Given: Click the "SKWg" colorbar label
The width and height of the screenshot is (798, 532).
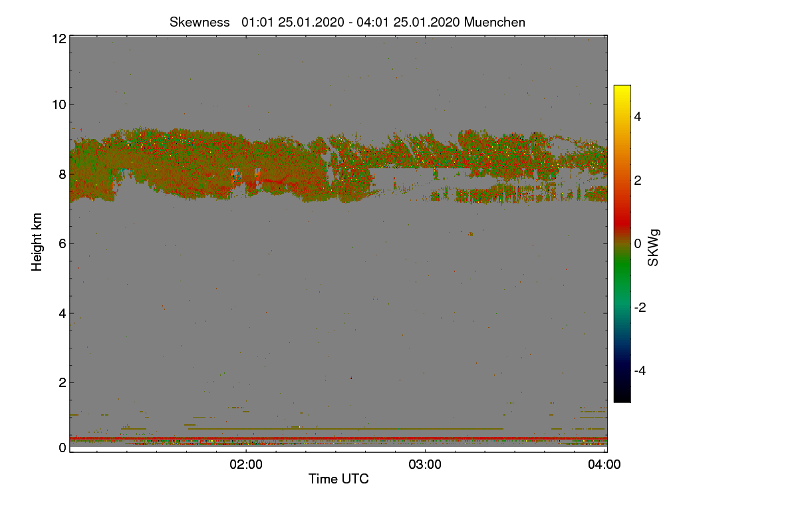Looking at the screenshot, I should coord(654,248).
